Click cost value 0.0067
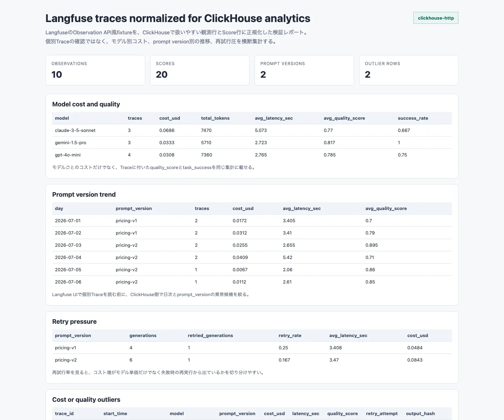This screenshot has width=504, height=420. 240,270
